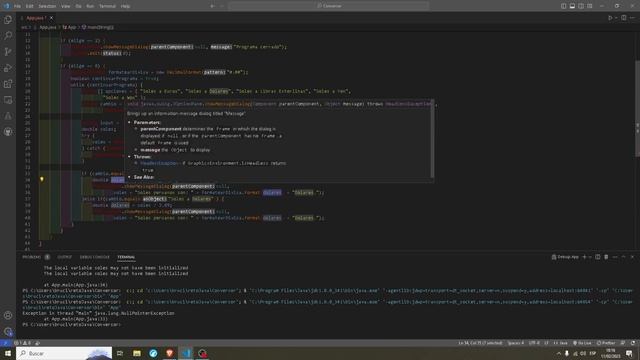Click the Go Live status bar button

tap(582, 343)
